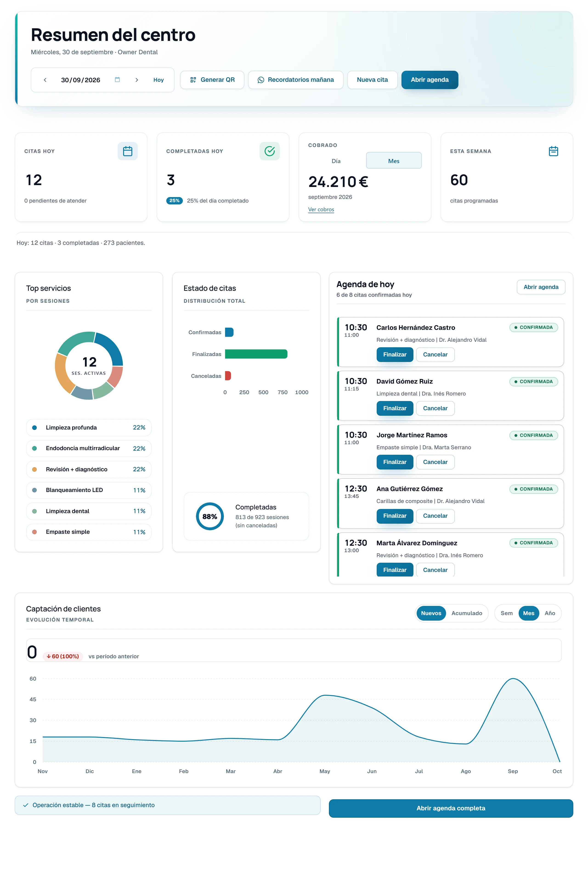The image size is (588, 893).
Task: Go to previous day with left chevron
Action: click(x=45, y=80)
